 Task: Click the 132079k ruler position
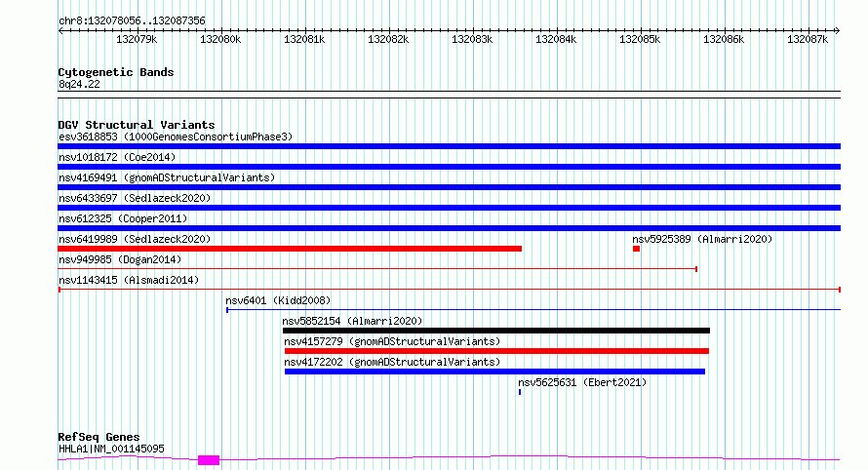pos(137,39)
